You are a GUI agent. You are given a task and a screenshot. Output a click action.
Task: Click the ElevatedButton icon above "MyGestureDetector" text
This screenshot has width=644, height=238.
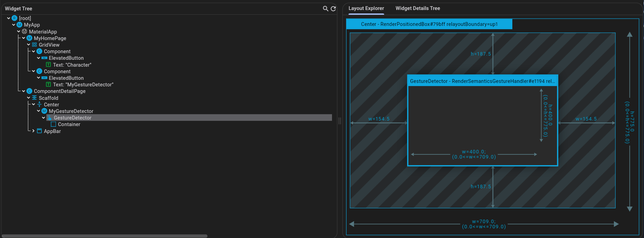pos(44,78)
